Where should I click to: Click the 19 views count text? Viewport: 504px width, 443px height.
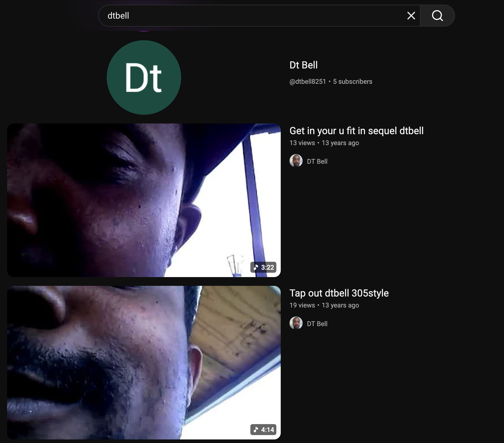[x=302, y=305]
